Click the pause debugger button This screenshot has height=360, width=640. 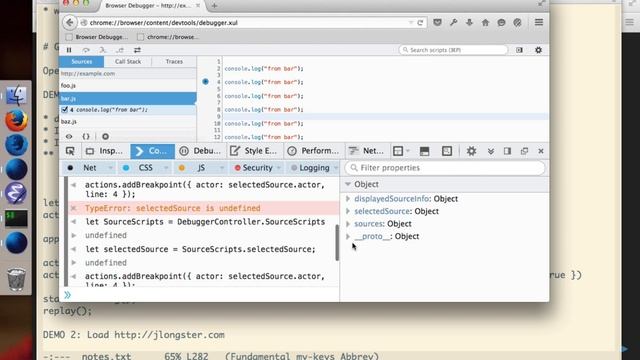[69, 50]
